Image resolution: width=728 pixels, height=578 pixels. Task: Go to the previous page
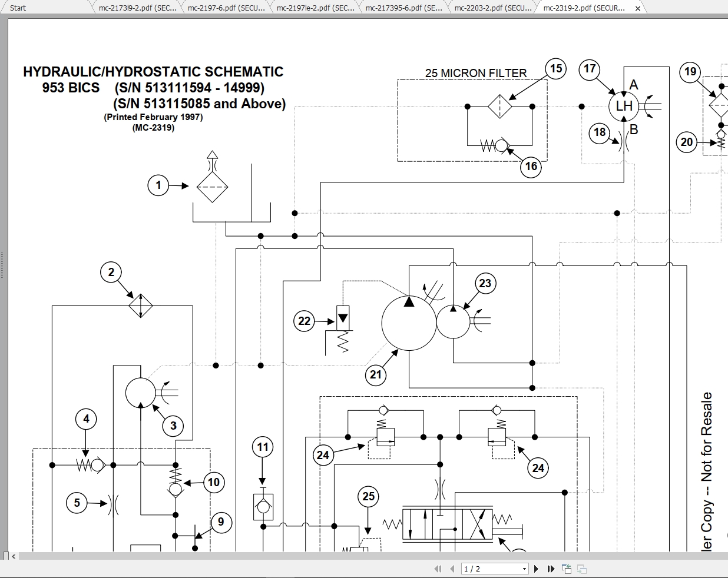coord(452,569)
